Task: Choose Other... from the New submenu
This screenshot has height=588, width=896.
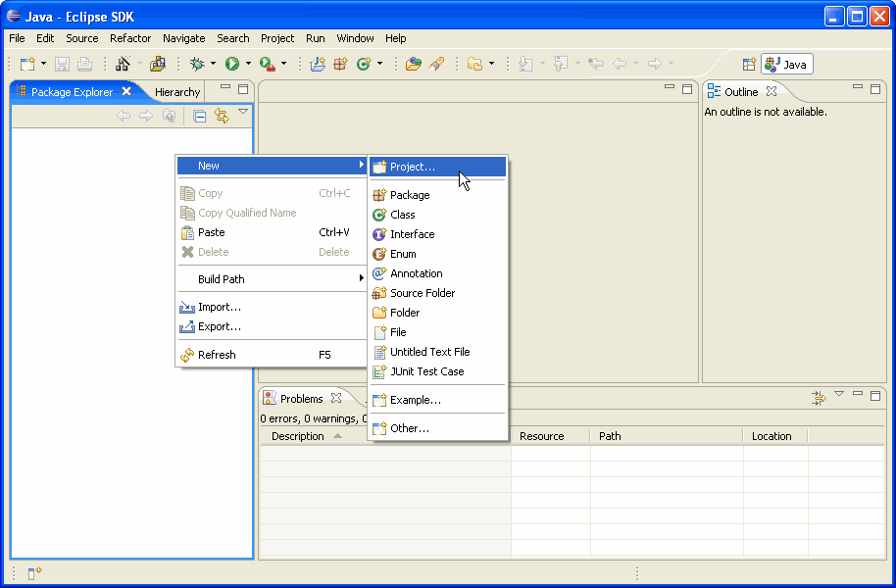Action: pos(438,428)
